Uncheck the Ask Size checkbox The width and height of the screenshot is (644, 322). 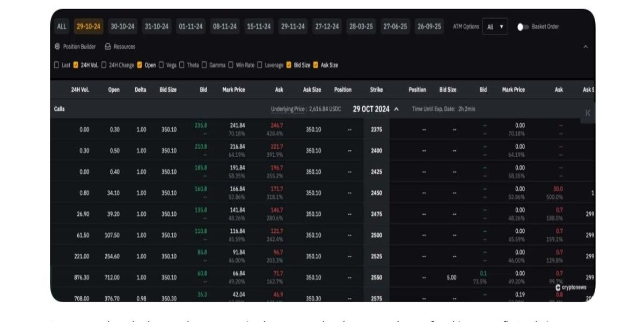316,65
